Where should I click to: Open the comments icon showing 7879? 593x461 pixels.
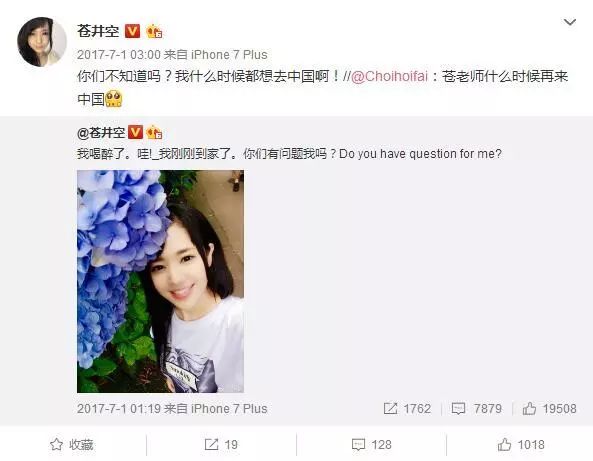tap(477, 409)
